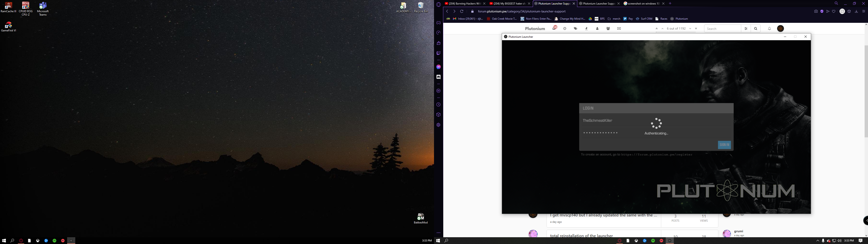Open unread posts icon with 68 badge
The height and width of the screenshot is (244, 868).
click(554, 28)
